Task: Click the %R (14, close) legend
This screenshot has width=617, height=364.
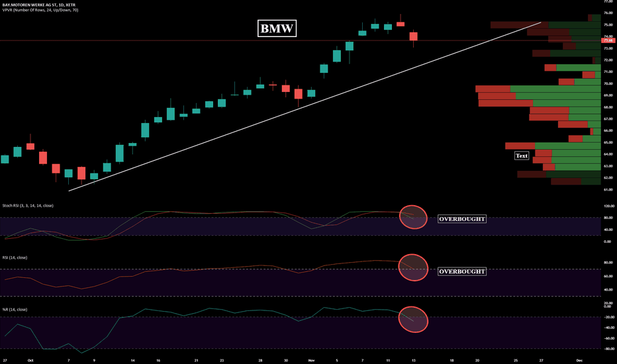Action: tap(15, 309)
